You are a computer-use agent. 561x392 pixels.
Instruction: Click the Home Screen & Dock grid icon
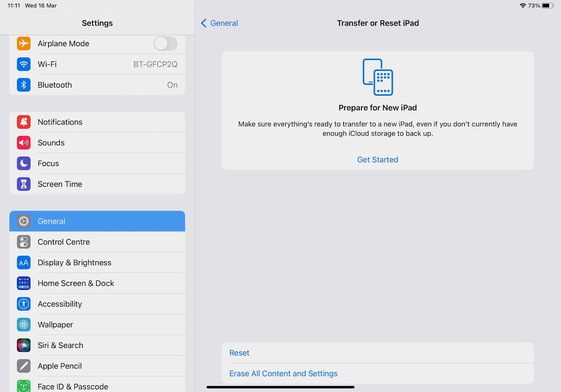click(x=24, y=283)
